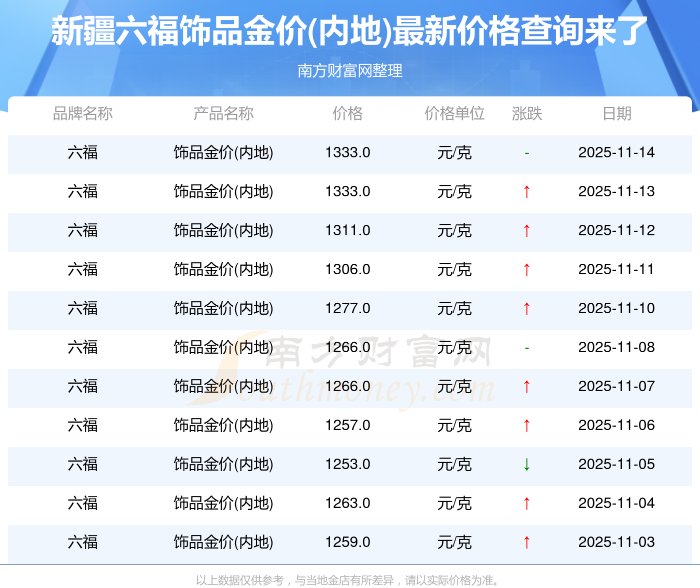Click the 六福 brand cell in the 1277.0 row
This screenshot has width=700, height=588.
(82, 308)
